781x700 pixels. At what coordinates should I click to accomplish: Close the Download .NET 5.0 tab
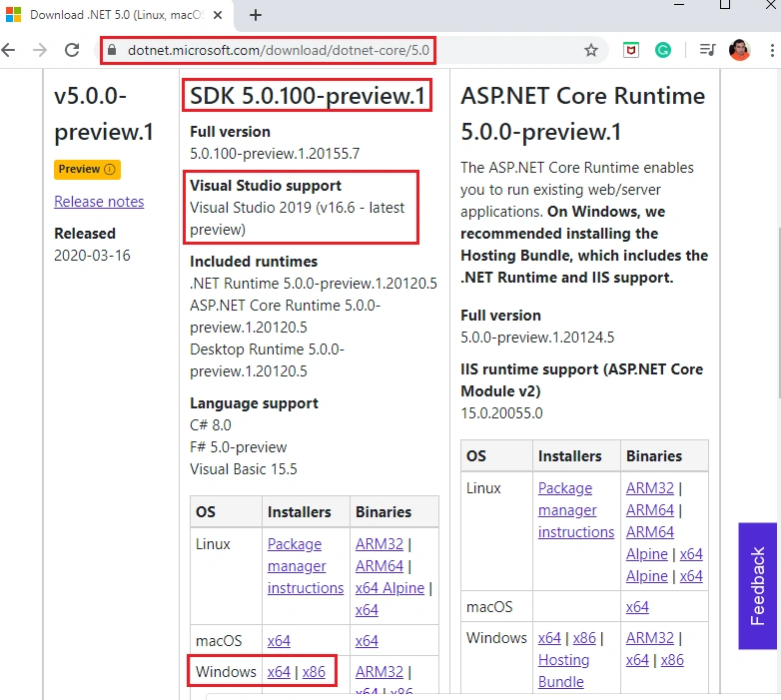coord(218,15)
